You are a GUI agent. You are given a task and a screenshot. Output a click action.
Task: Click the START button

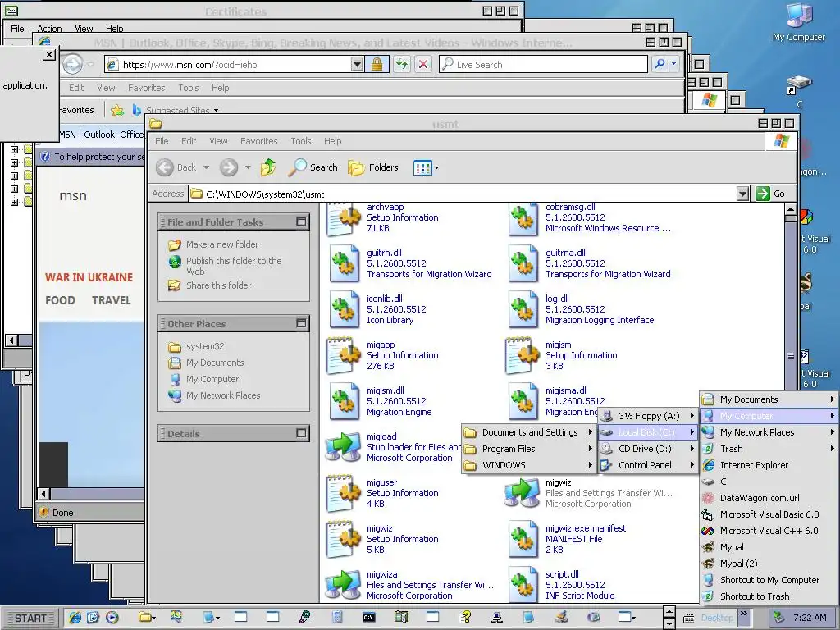[x=30, y=619]
